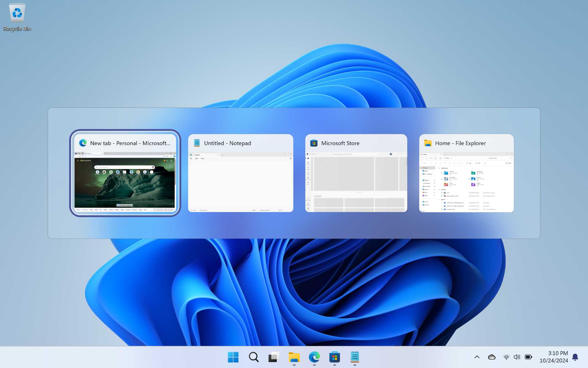Select the Microsoft Store window preview
Viewport: 588px width, 368px height.
pos(356,173)
